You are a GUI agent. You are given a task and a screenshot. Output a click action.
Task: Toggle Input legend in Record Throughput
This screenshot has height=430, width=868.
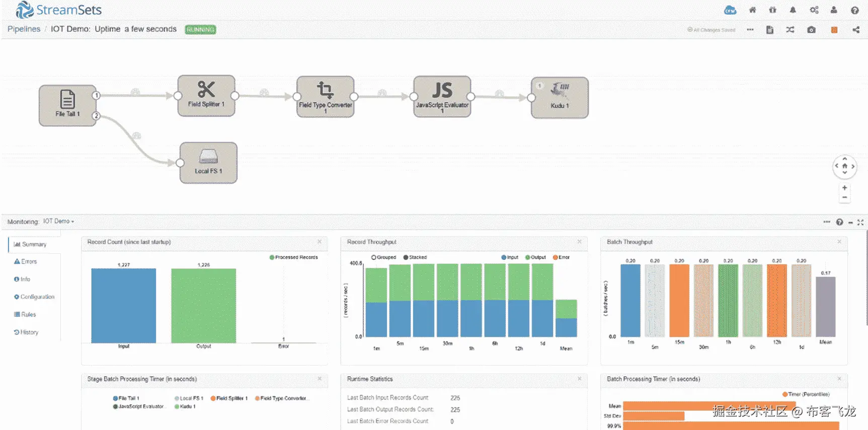coord(510,257)
